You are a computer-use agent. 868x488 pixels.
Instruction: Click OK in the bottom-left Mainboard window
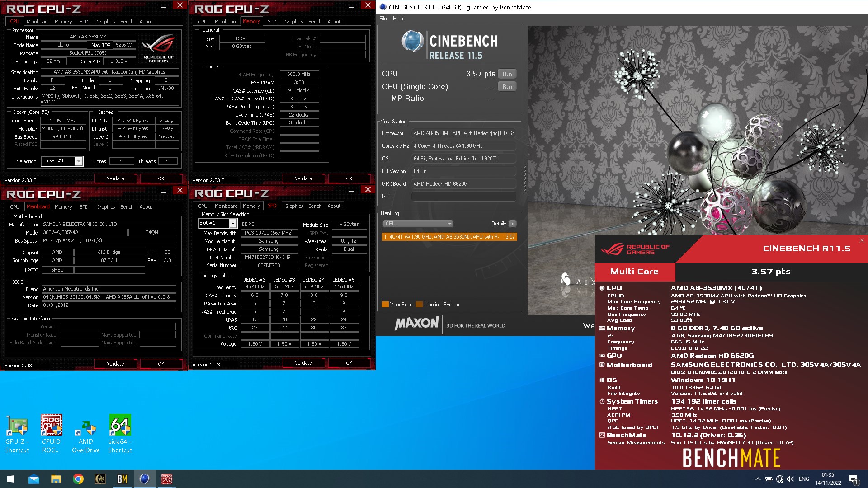[x=161, y=364]
